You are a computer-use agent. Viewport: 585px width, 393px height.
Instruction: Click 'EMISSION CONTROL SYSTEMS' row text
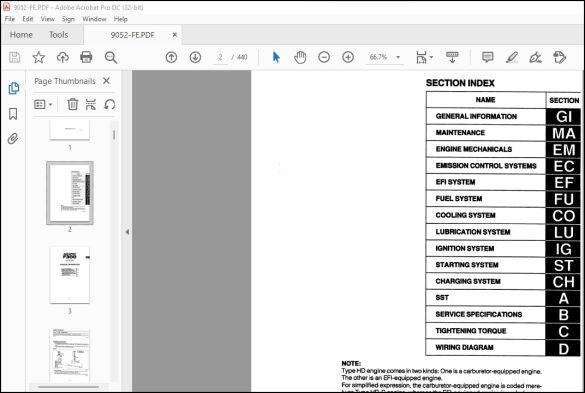click(486, 166)
